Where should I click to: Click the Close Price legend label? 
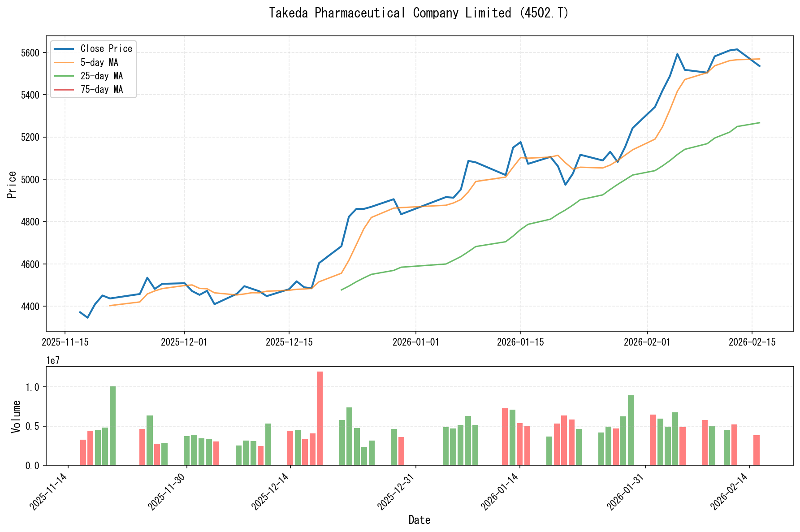[x=106, y=49]
